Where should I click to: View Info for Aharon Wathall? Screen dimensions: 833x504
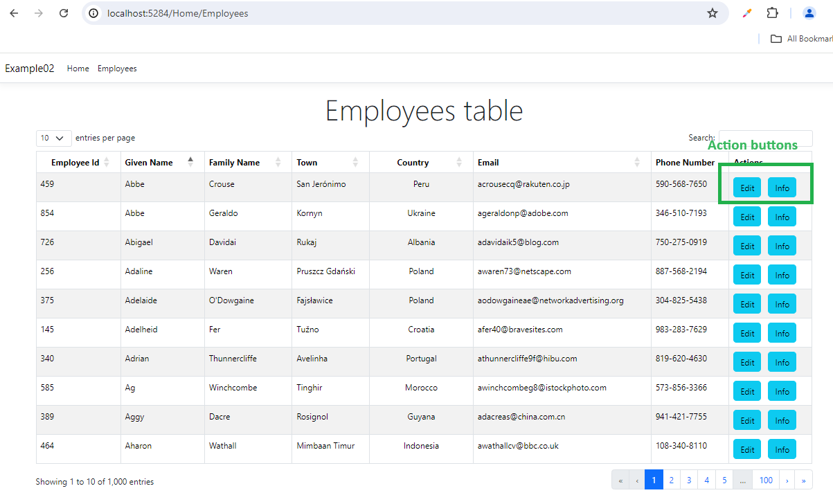(782, 449)
